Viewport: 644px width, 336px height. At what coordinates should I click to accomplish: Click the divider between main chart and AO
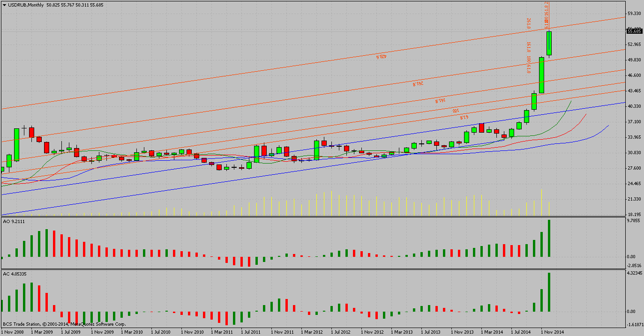tap(313, 217)
